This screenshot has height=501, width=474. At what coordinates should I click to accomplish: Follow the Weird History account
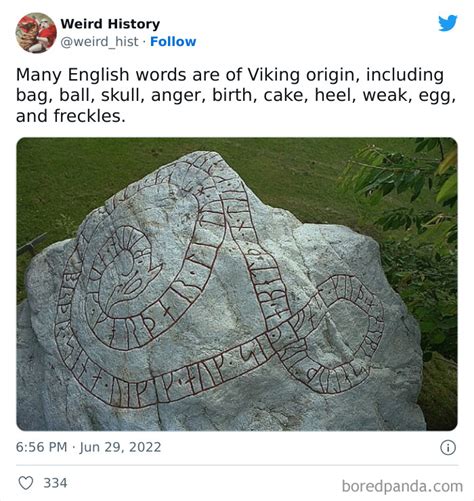tap(173, 42)
